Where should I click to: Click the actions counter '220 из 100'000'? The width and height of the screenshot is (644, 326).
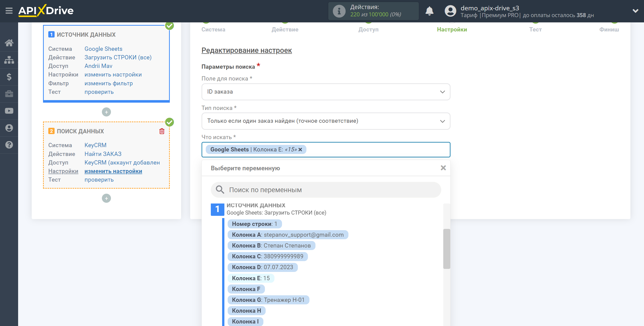tap(369, 15)
